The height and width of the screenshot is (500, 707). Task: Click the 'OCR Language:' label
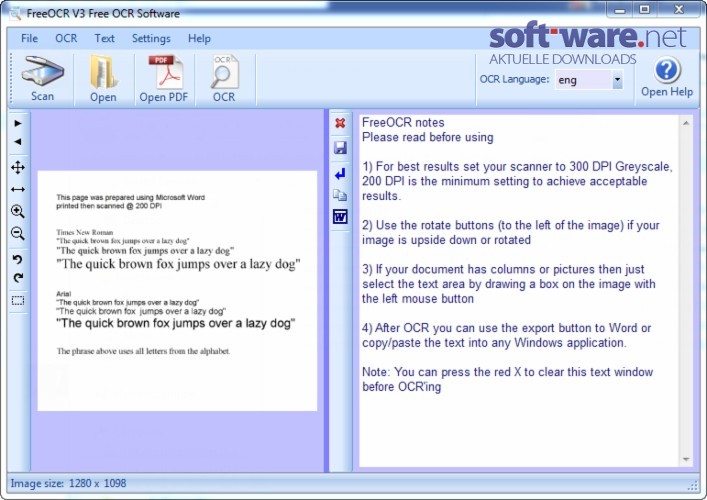pyautogui.click(x=514, y=79)
